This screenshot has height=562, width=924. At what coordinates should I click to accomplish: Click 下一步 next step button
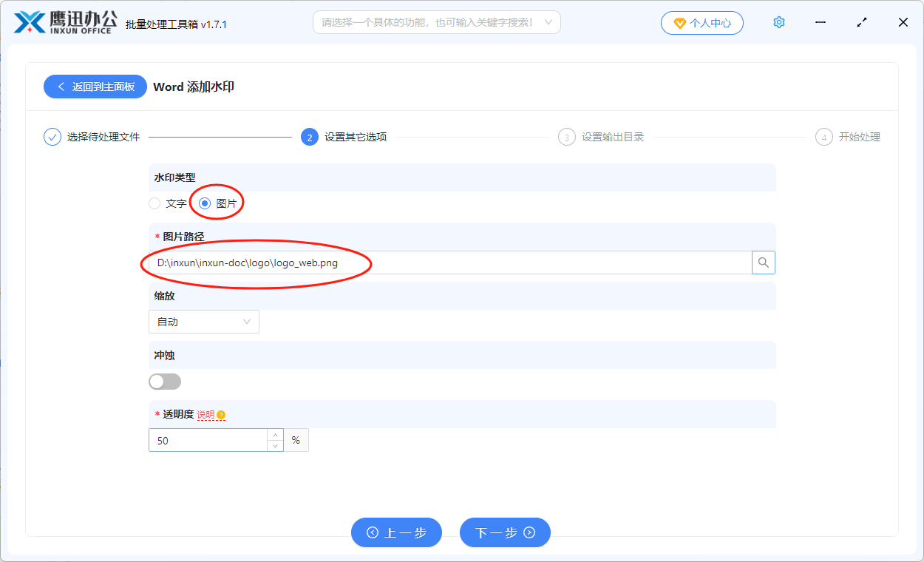click(505, 532)
